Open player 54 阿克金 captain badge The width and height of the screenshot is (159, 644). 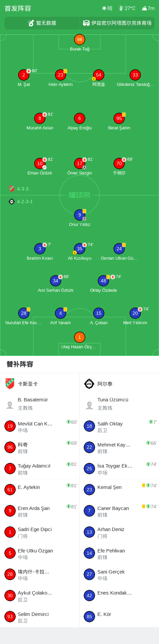94,79
